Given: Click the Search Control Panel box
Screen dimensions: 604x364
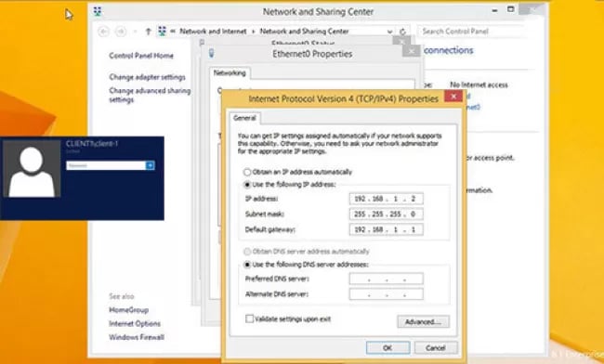Looking at the screenshot, I should [x=473, y=32].
